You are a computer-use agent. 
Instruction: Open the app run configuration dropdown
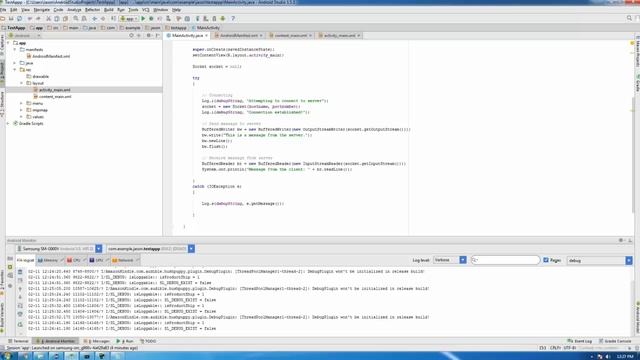pos(129,18)
